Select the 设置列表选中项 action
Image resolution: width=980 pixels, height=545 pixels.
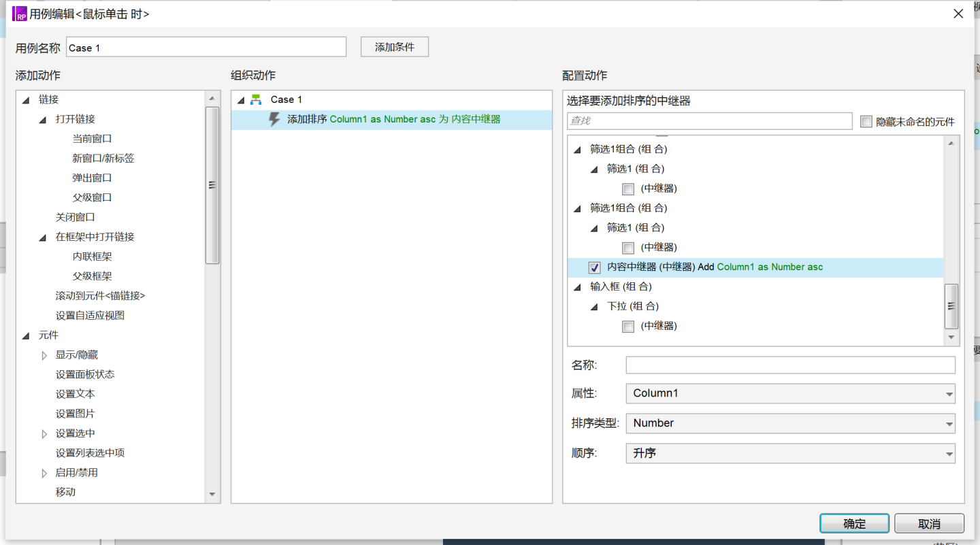pos(90,453)
